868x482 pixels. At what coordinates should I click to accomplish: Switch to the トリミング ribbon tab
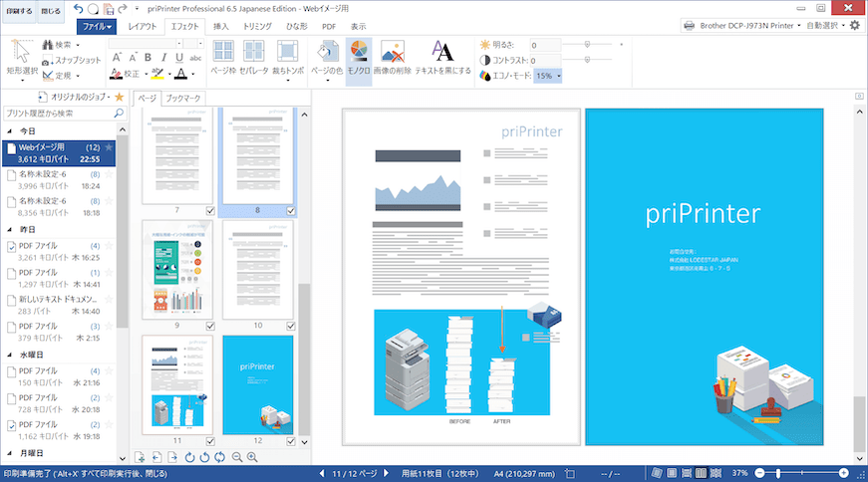258,26
